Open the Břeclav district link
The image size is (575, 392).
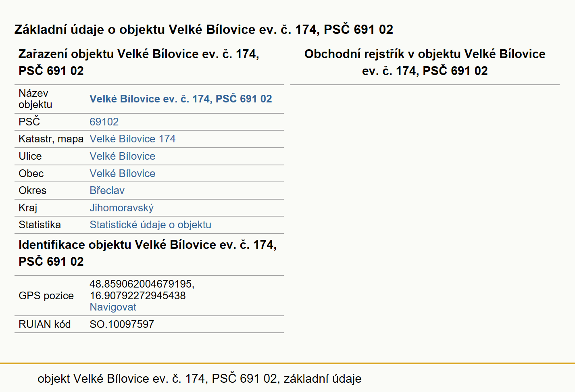point(107,190)
